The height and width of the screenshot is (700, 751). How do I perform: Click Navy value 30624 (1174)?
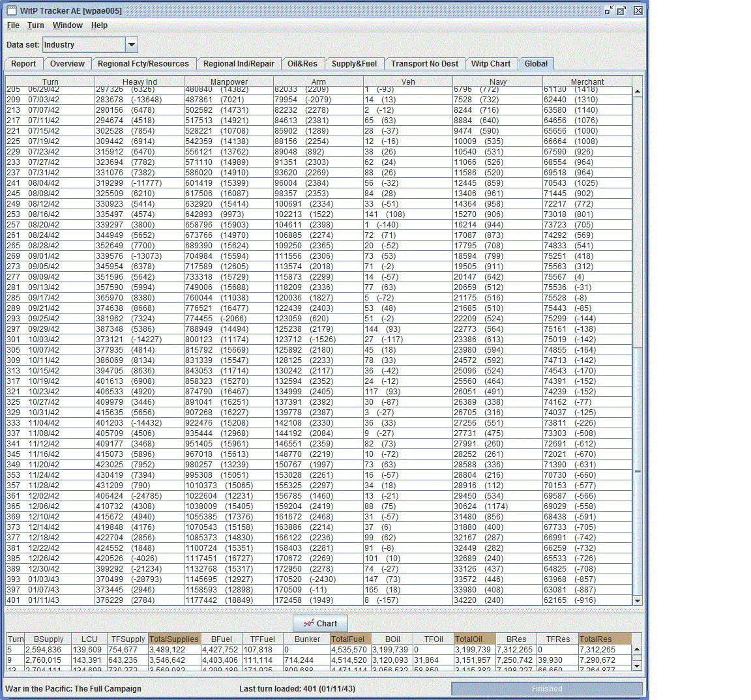pos(497,506)
